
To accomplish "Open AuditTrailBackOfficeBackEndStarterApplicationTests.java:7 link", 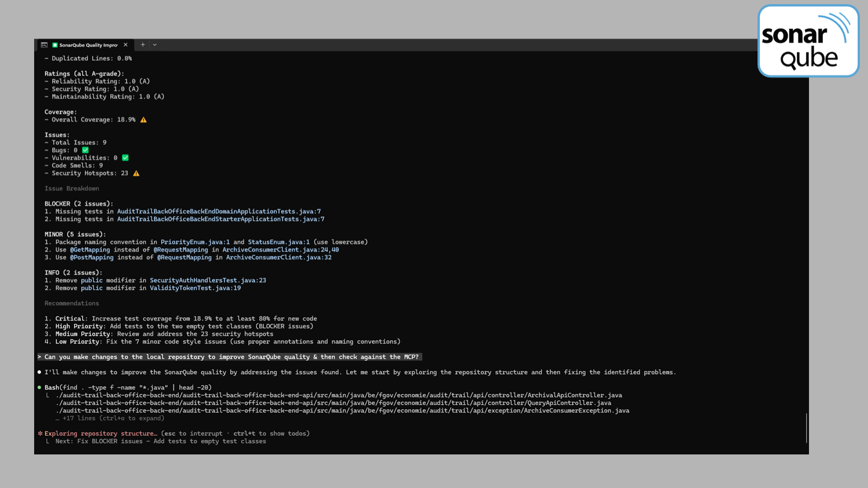I will 220,219.
